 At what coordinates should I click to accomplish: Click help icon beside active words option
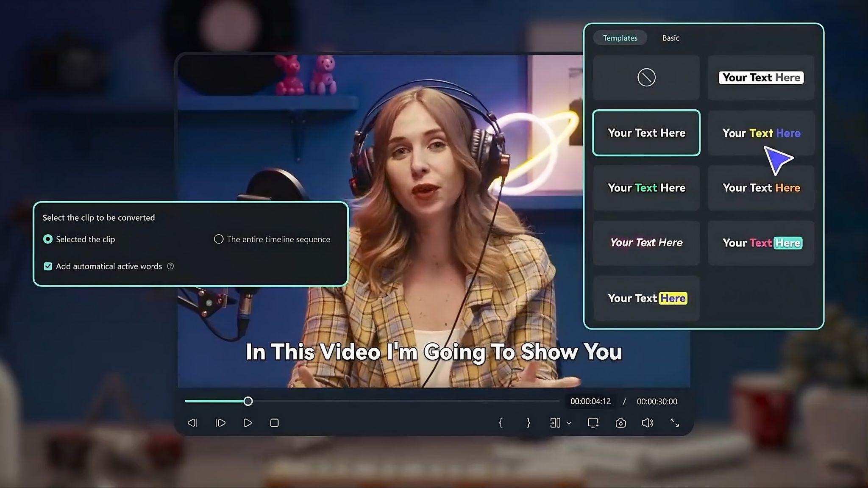click(x=170, y=266)
